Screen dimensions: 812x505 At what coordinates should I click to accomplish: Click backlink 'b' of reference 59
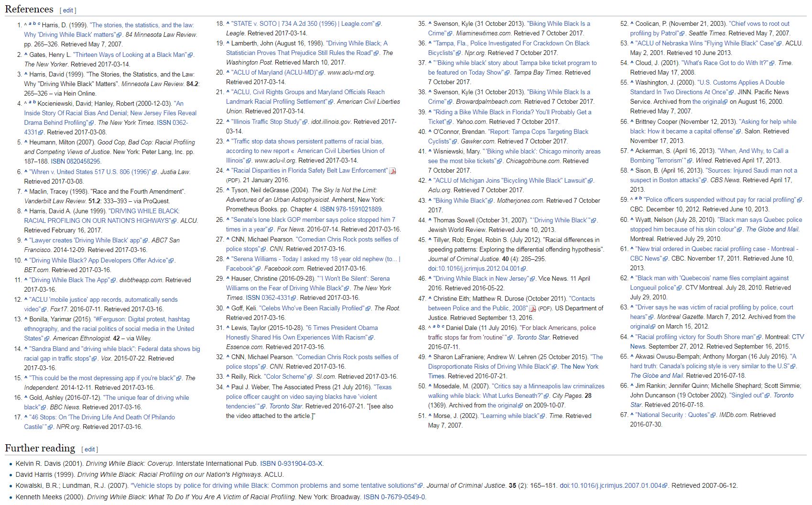pos(641,199)
